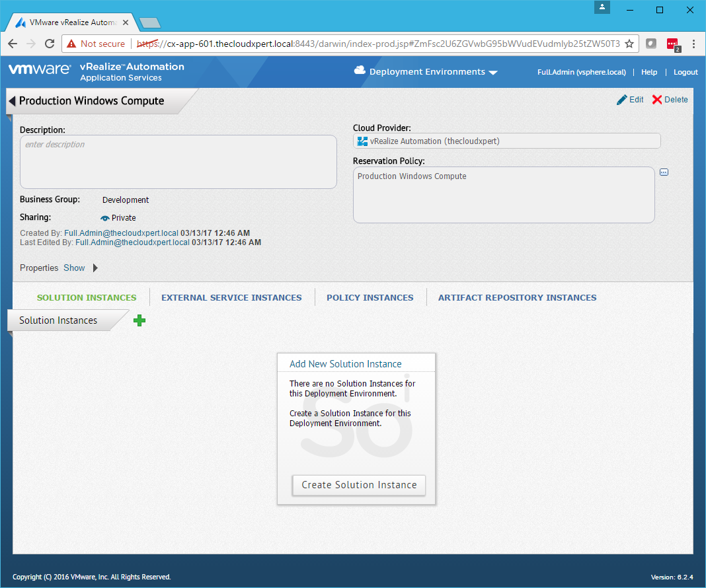Open the reservation policy browse icon
This screenshot has height=588, width=706.
[x=664, y=172]
